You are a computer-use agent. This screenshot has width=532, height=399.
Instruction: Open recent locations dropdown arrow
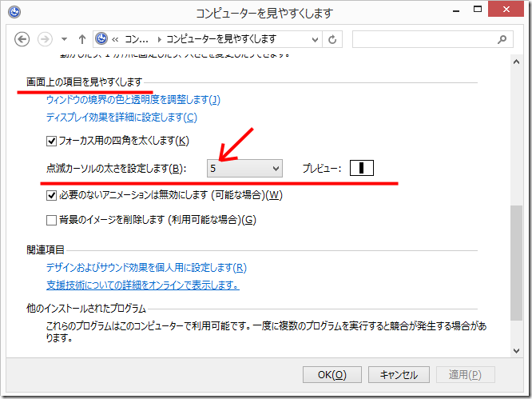coord(63,38)
